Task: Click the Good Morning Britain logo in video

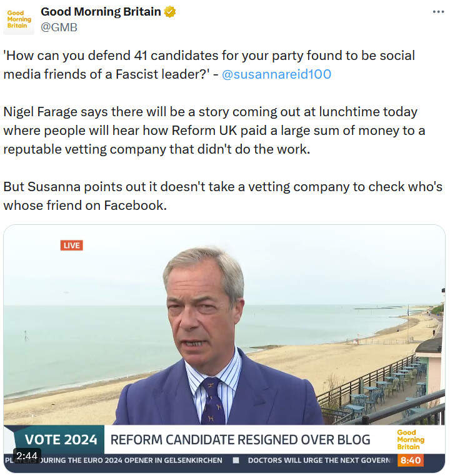Action: 410,439
